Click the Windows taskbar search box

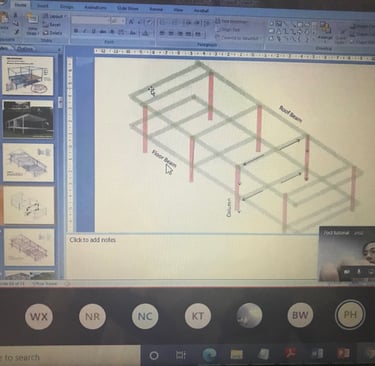70,357
